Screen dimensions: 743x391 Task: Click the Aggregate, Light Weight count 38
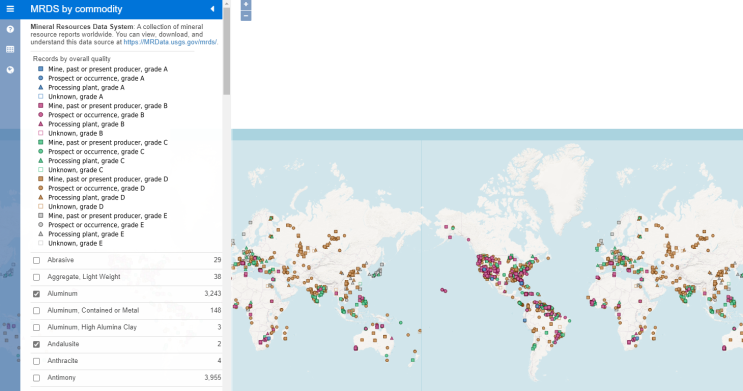point(217,277)
